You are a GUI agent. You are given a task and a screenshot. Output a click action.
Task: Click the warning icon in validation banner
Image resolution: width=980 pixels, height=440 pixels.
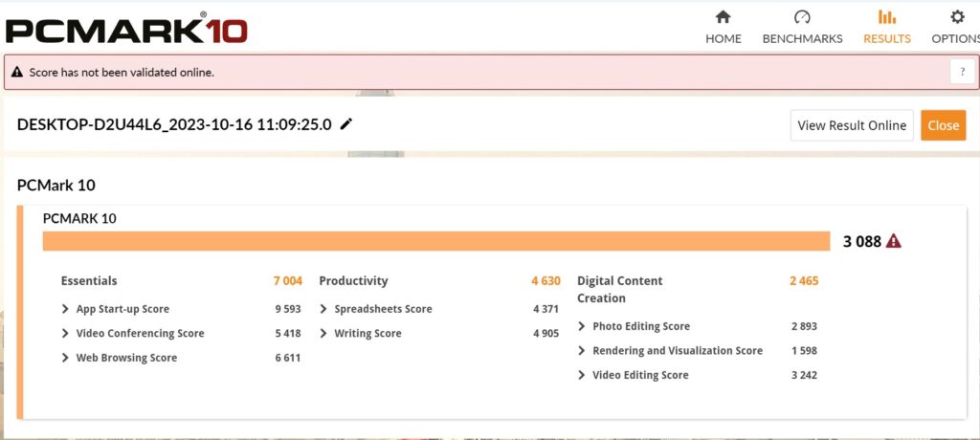pyautogui.click(x=17, y=73)
